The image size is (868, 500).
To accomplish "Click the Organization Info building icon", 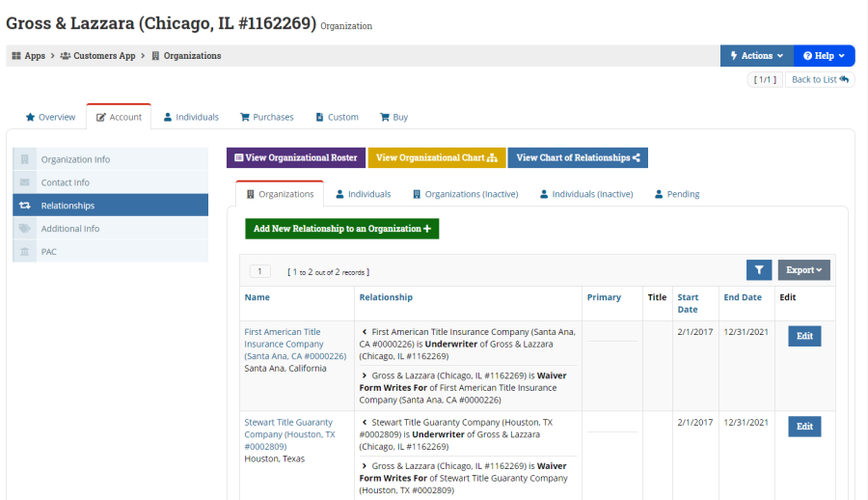I will click(x=24, y=159).
